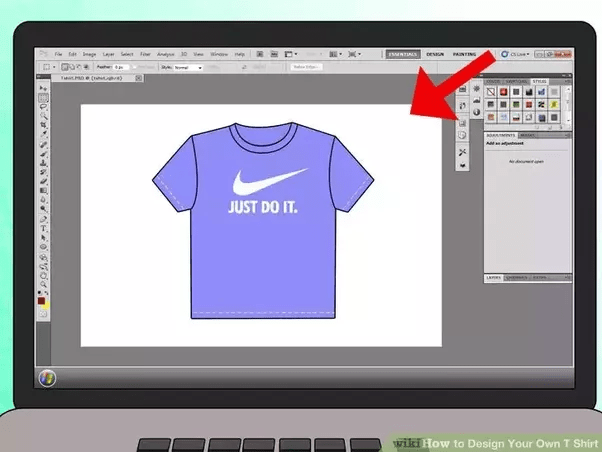
Task: Select the Ellipse shape tool
Action: click(x=43, y=247)
